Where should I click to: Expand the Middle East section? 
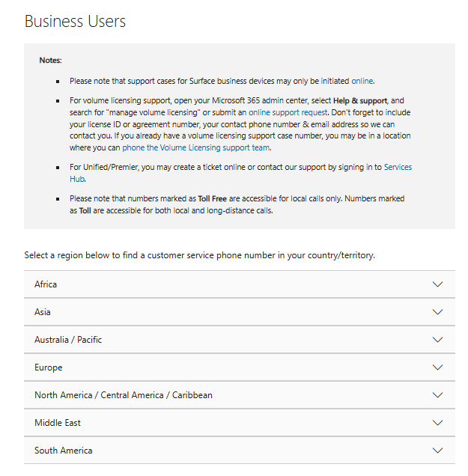(58, 423)
